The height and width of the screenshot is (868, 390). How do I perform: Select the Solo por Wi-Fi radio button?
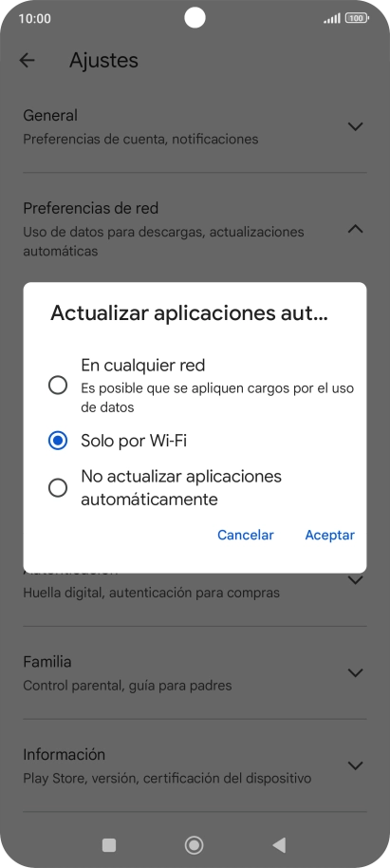(x=58, y=441)
